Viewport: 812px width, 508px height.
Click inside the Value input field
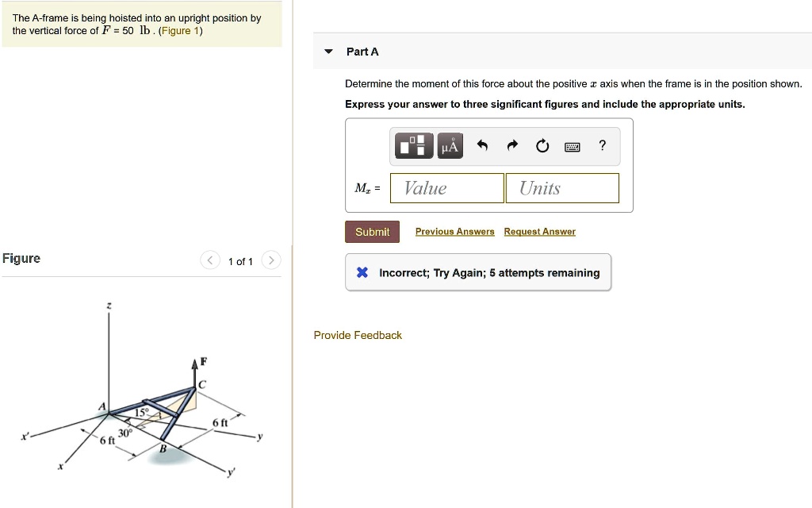446,187
